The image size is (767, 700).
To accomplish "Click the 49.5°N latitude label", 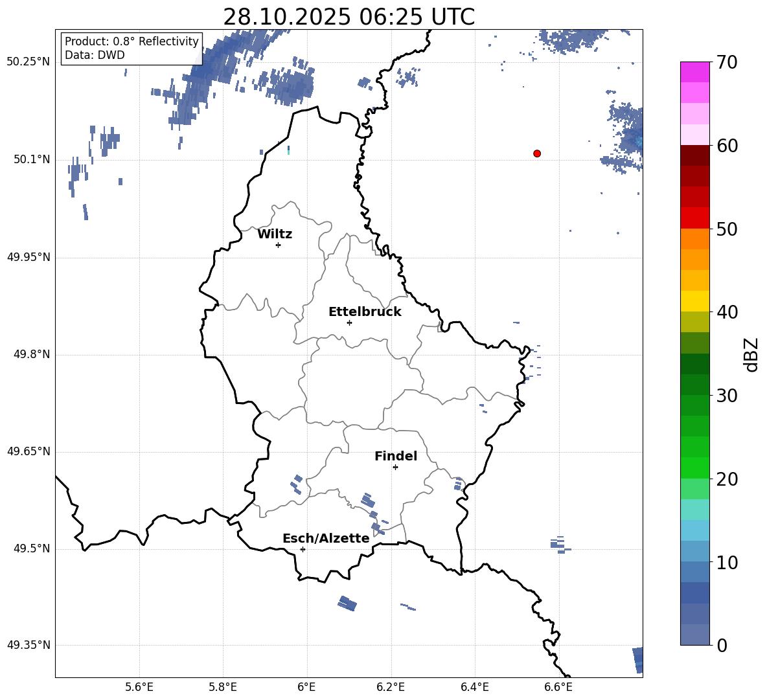I will pos(32,548).
